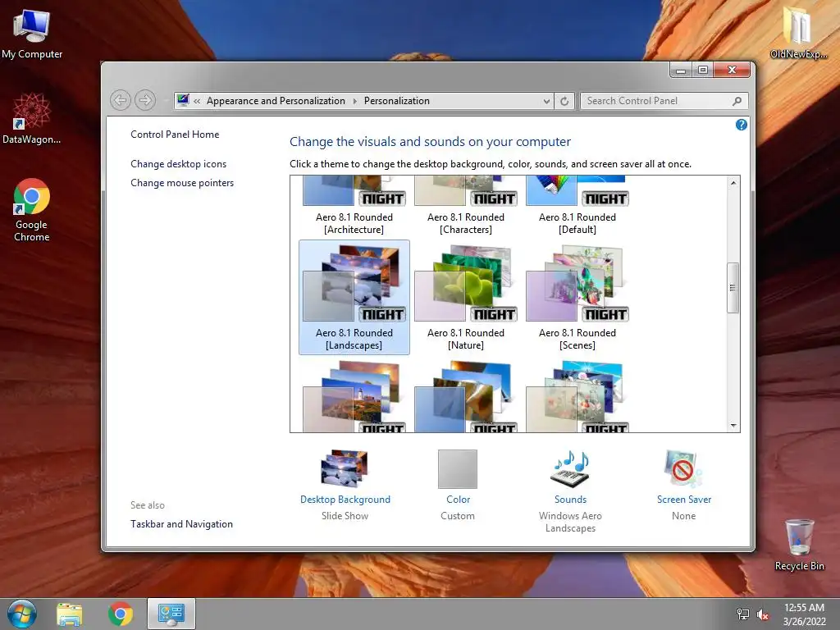Click the gray Color swatch

click(x=458, y=468)
